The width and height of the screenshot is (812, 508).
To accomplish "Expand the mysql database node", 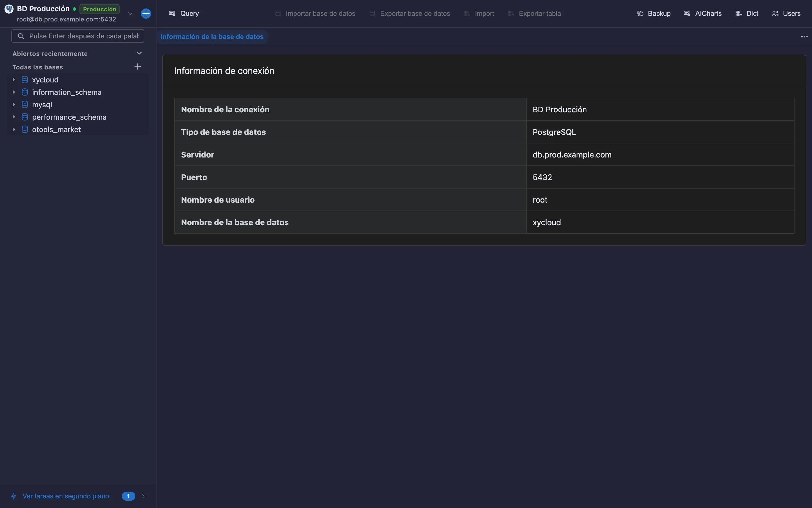I will pos(14,104).
